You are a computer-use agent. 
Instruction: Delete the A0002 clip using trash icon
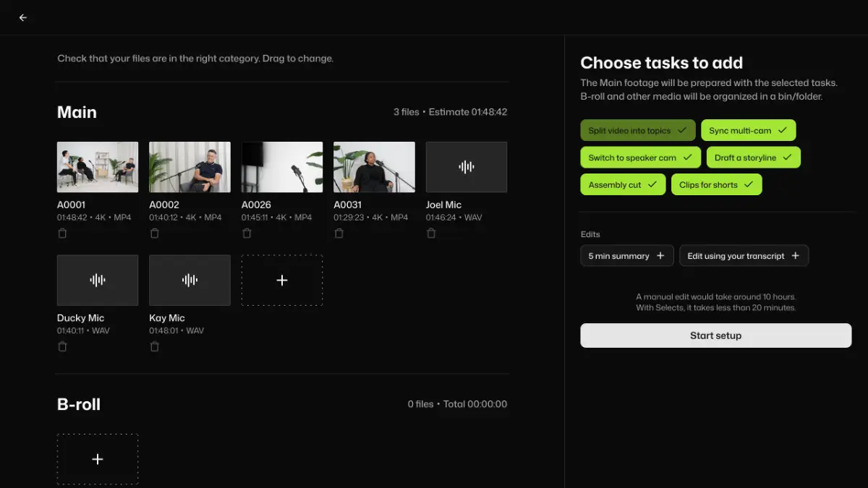tap(154, 234)
